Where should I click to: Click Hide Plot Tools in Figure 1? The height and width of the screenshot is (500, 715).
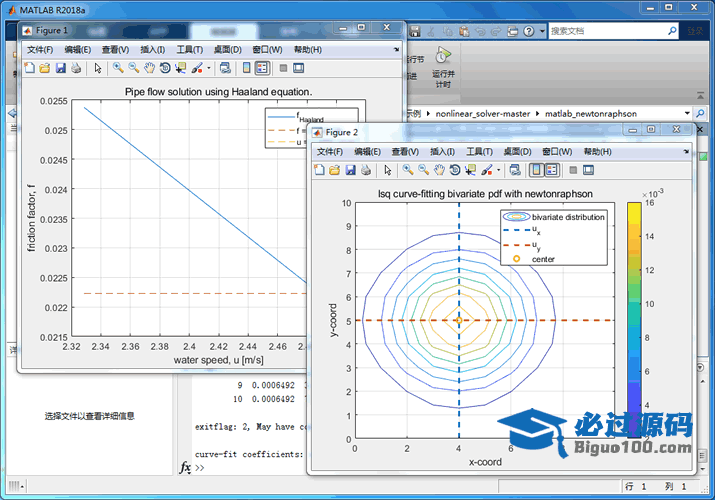[283, 68]
